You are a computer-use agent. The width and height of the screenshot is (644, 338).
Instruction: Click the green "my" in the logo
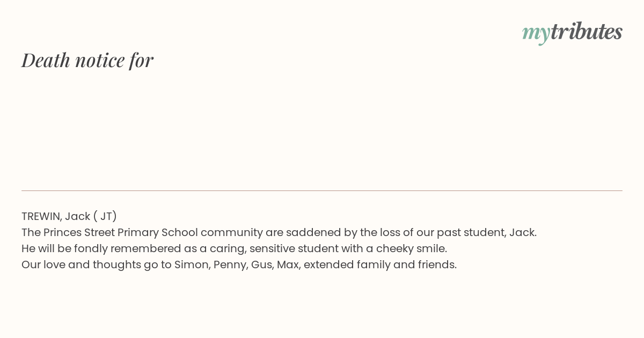[536, 34]
